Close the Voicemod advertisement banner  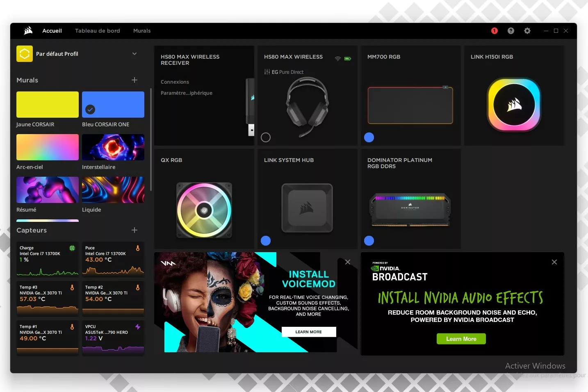coord(348,262)
